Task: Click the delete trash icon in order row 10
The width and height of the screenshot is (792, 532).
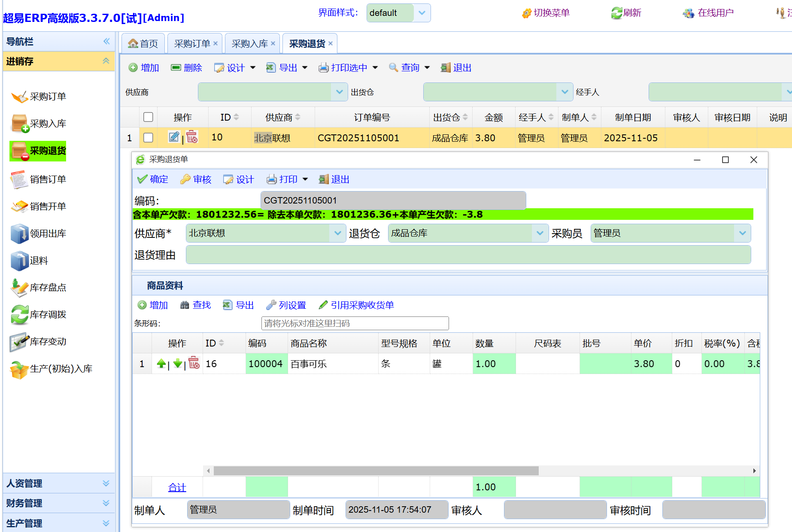Action: [x=192, y=137]
